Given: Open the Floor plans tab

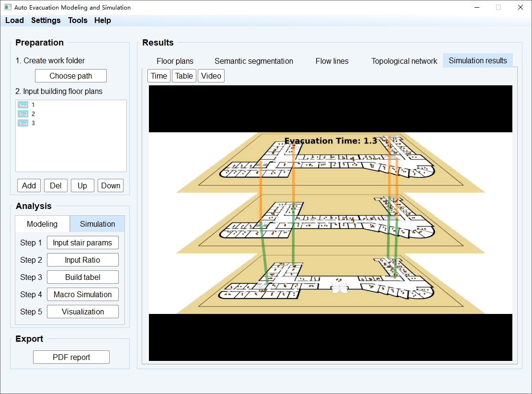Looking at the screenshot, I should click(175, 61).
